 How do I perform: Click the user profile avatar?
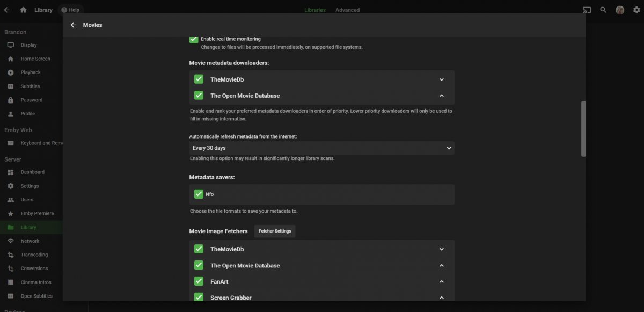pos(620,10)
